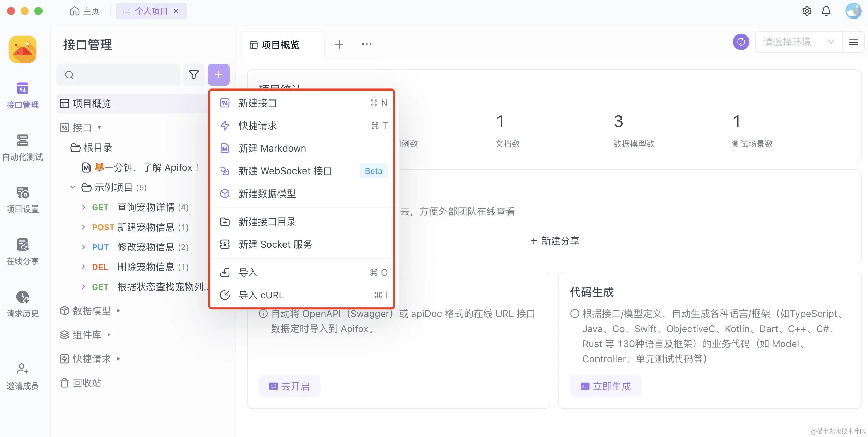Switch to the 个人项目 tab
This screenshot has height=437, width=868.
(x=151, y=11)
